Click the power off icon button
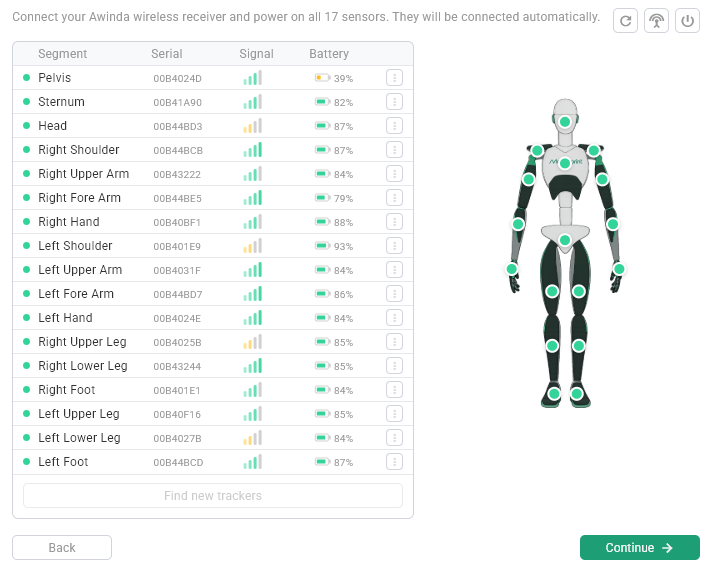 click(x=687, y=21)
